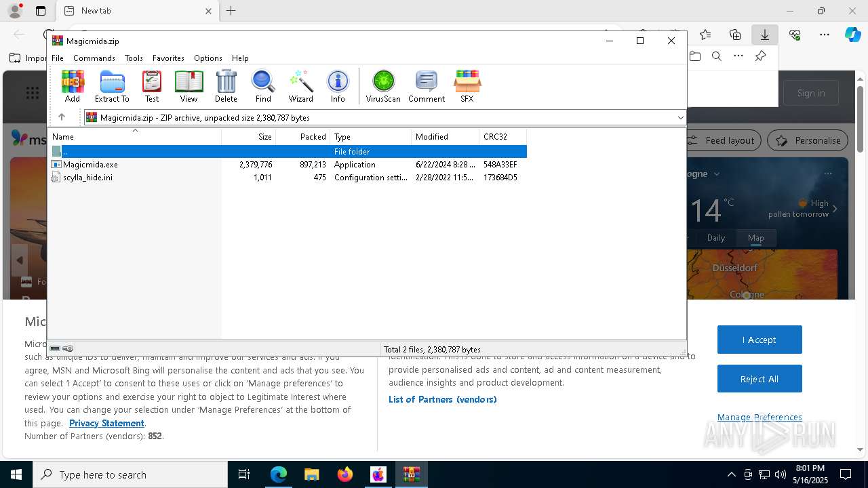Open the Tools menu

[x=134, y=58]
